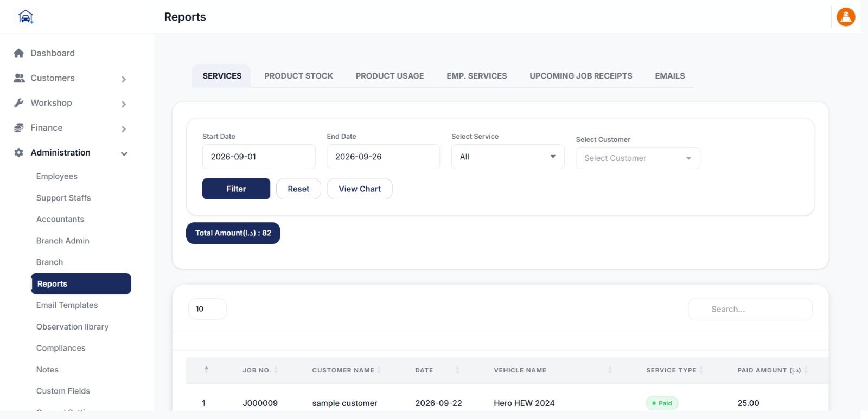868x419 pixels.
Task: Switch to Upcoming Job Receipts tab
Action: [x=581, y=76]
